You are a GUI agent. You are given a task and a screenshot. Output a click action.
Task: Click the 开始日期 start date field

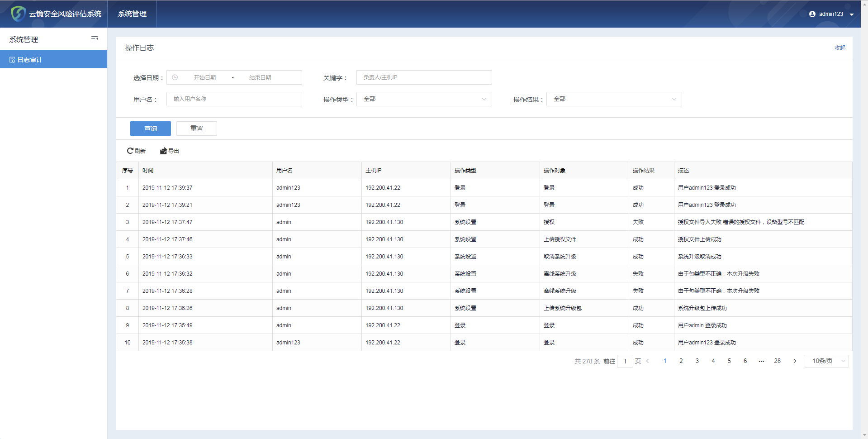coord(205,77)
